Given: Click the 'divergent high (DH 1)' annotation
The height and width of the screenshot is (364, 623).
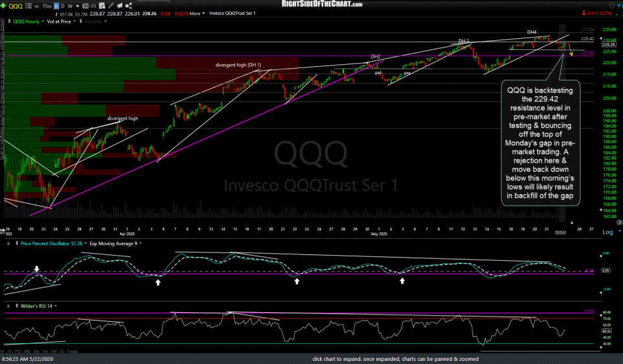Looking at the screenshot, I should [238, 65].
